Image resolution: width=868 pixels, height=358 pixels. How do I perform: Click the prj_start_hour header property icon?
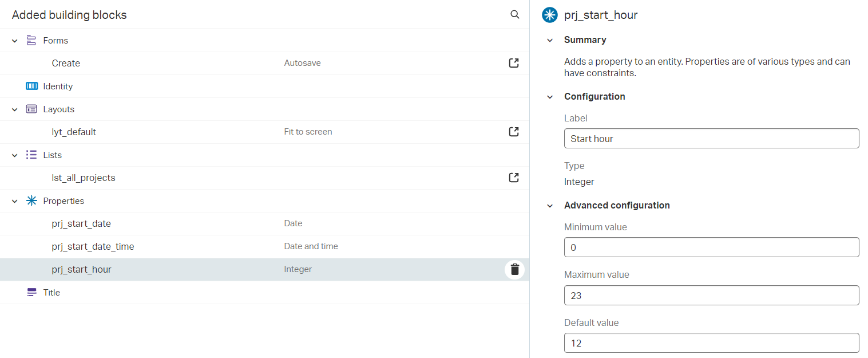550,15
